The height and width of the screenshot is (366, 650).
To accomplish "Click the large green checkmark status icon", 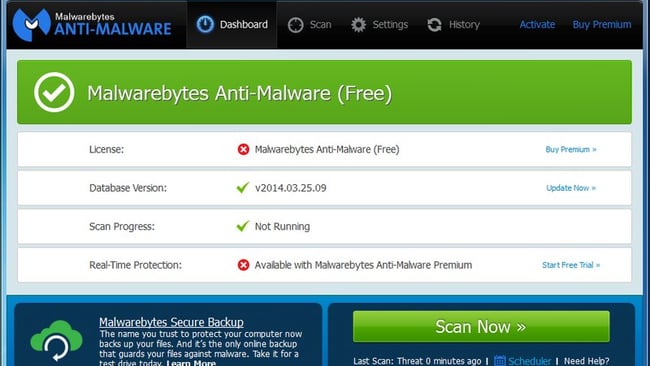I will [54, 92].
